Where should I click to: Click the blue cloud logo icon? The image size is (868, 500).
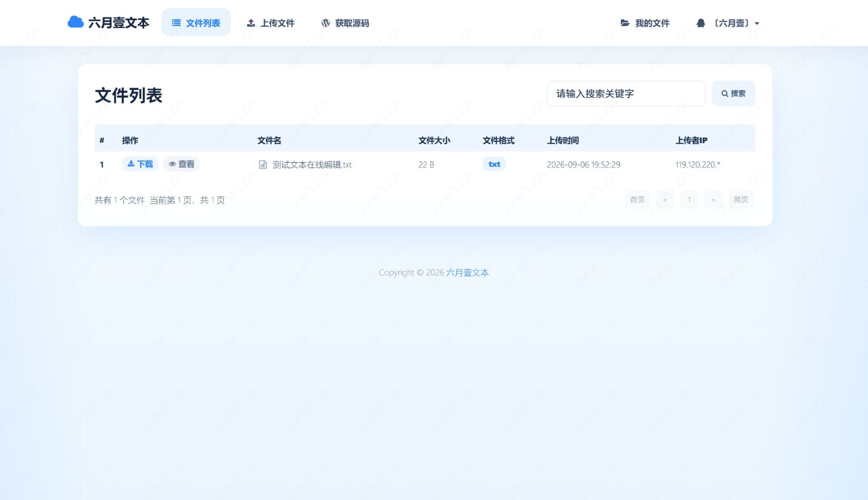pos(75,22)
